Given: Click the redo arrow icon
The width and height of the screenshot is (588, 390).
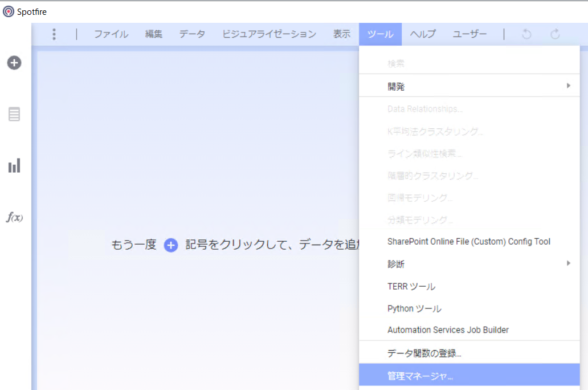Looking at the screenshot, I should tap(555, 34).
